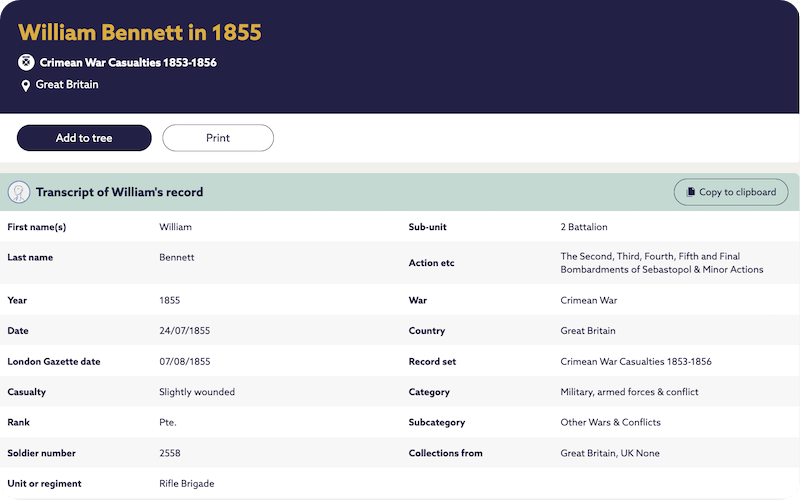Viewport: 800px width, 500px height.
Task: Open Crimean War Casualties 1853-1856 header link
Action: pyautogui.click(x=128, y=62)
